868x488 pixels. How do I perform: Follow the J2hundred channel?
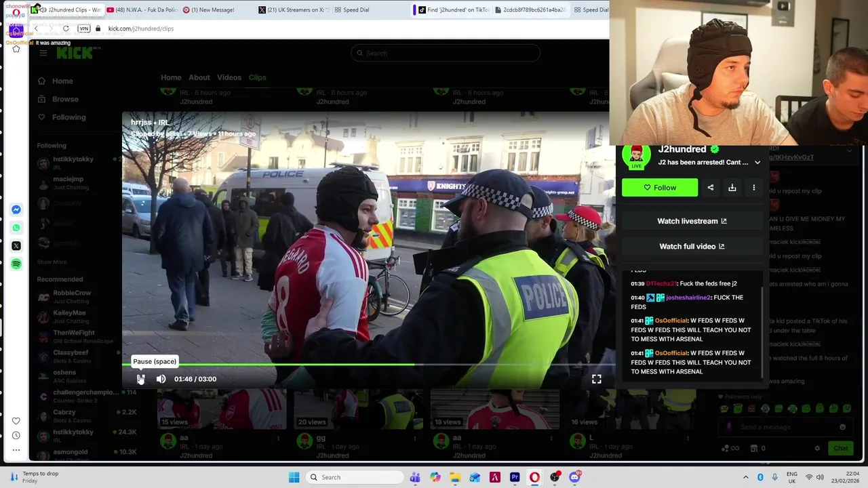660,188
